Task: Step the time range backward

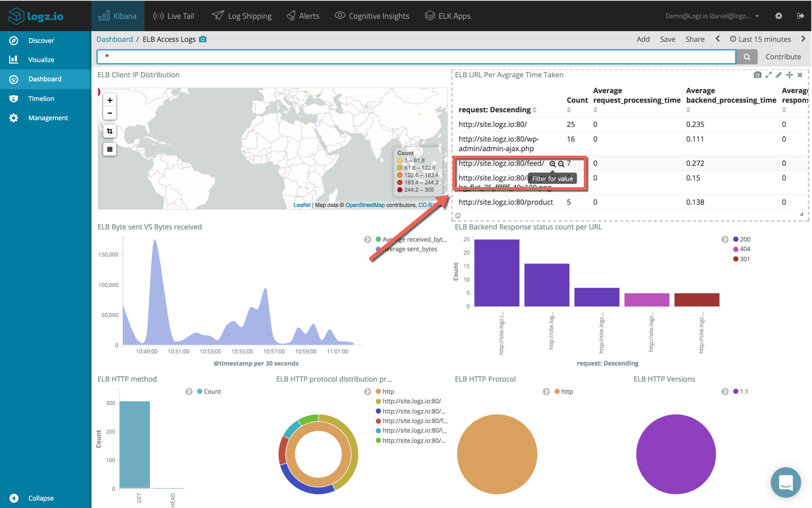Action: coord(717,39)
